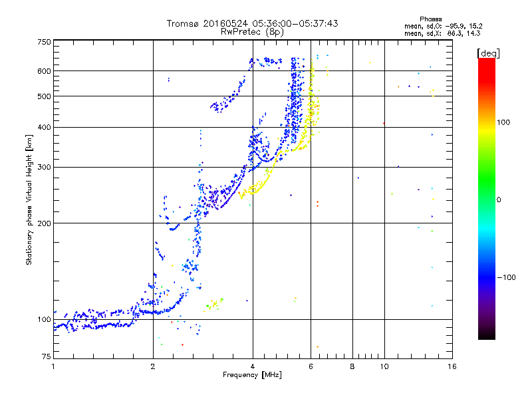
Task: Click the colorbar tick label "-100"
Action: pyautogui.click(x=506, y=277)
